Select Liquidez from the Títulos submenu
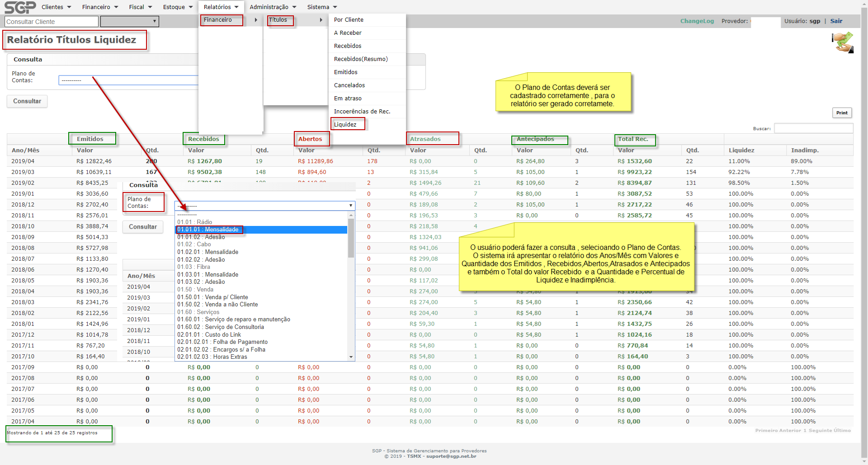Image resolution: width=868 pixels, height=465 pixels. pos(345,124)
